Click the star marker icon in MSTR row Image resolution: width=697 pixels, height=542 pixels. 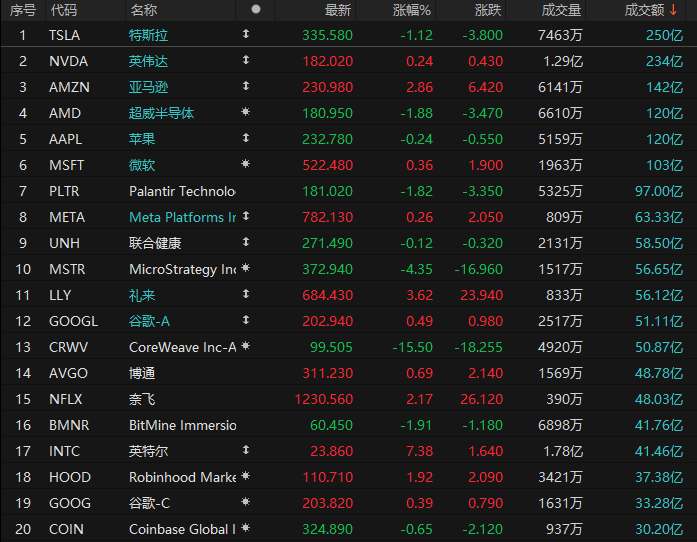[x=245, y=268]
